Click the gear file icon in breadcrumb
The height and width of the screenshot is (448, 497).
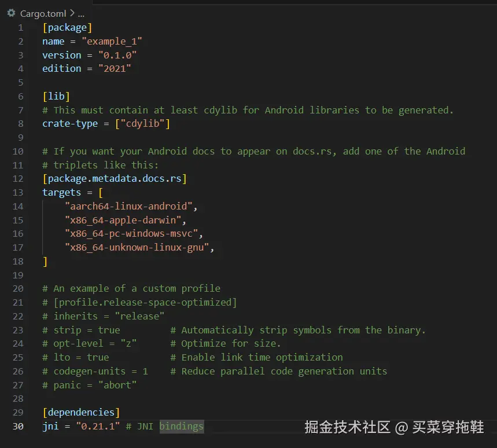pos(11,13)
